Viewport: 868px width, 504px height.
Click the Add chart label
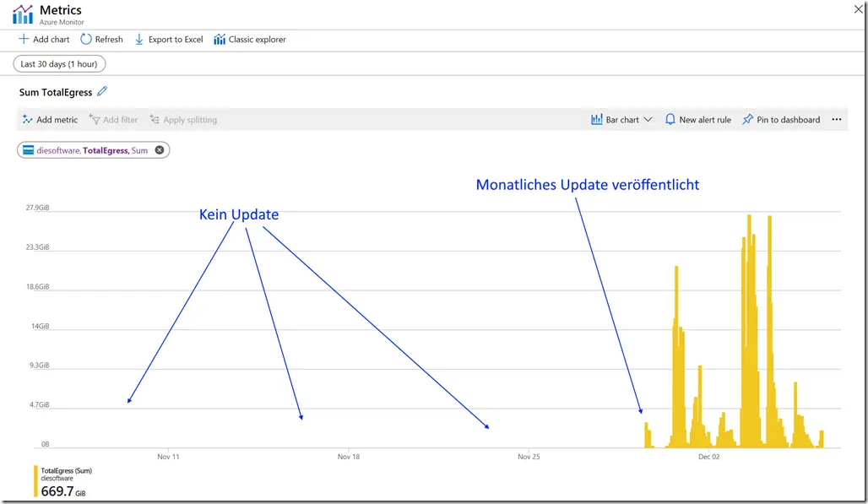click(51, 40)
